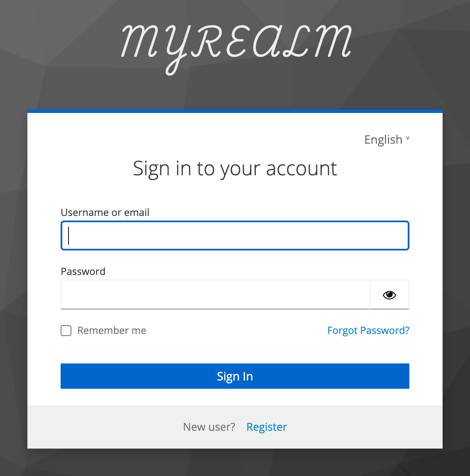
Task: Click the blue bar atop the login card
Action: pos(235,111)
